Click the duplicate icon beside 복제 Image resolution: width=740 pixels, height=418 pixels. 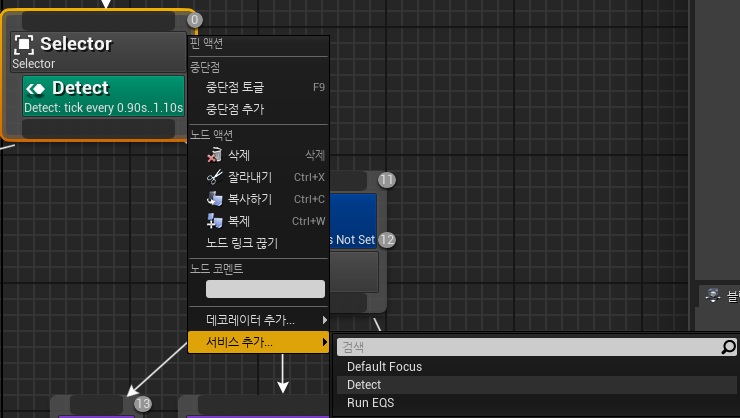215,221
